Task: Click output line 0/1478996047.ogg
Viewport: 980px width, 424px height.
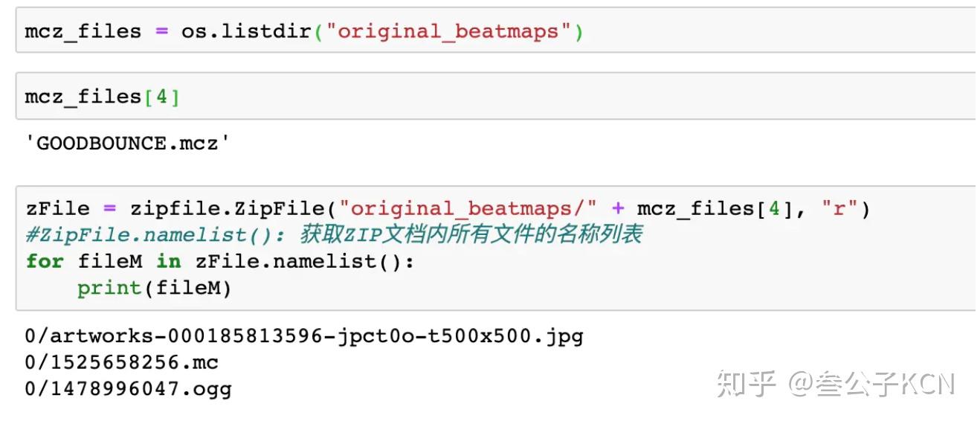Action: (x=128, y=389)
